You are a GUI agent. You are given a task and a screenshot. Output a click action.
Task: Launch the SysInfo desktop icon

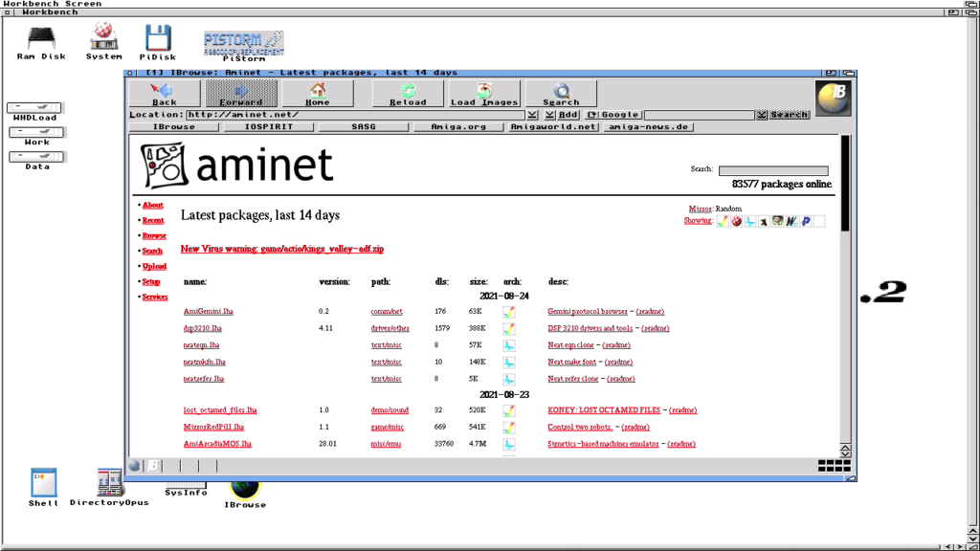pos(186,489)
